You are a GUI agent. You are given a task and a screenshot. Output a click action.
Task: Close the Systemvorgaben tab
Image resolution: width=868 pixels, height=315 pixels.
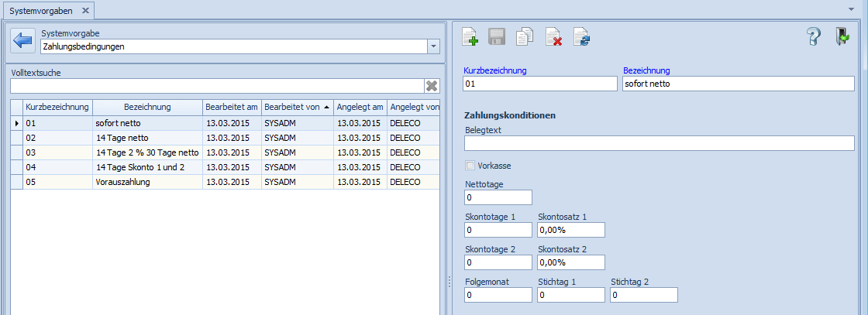pyautogui.click(x=85, y=10)
